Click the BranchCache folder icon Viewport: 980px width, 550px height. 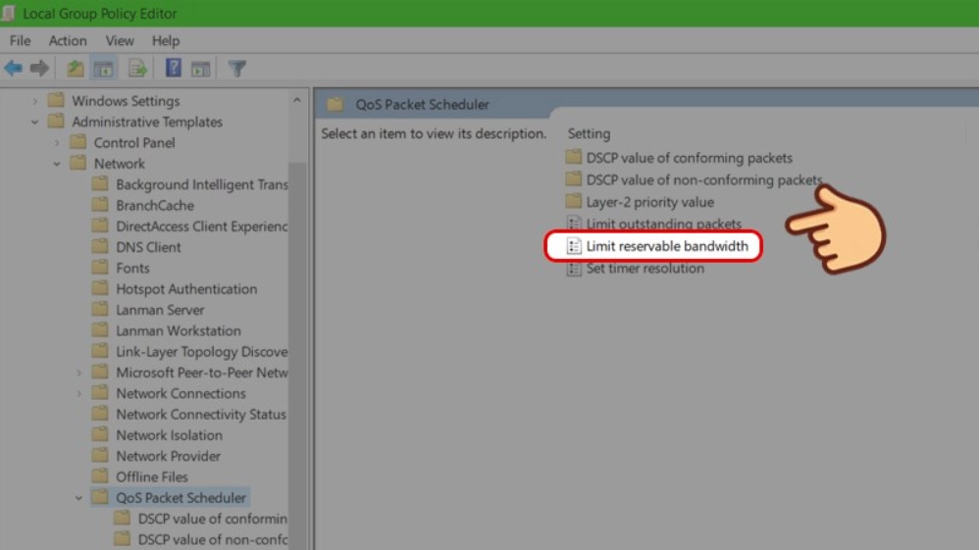coord(100,205)
